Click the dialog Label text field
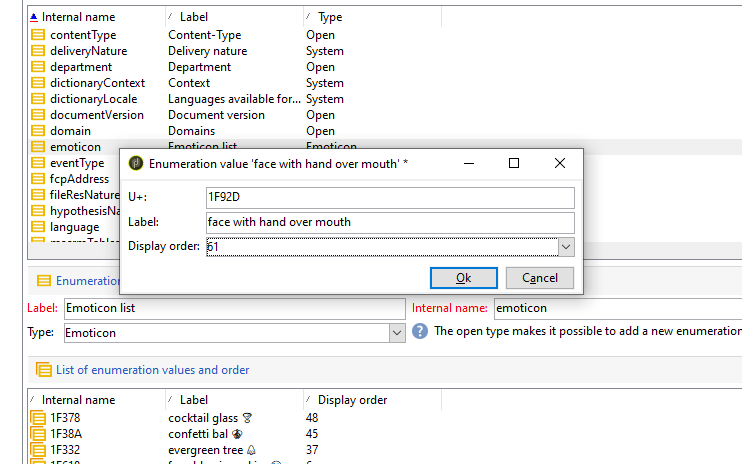Viewport: 742px width, 464px height. click(x=390, y=222)
